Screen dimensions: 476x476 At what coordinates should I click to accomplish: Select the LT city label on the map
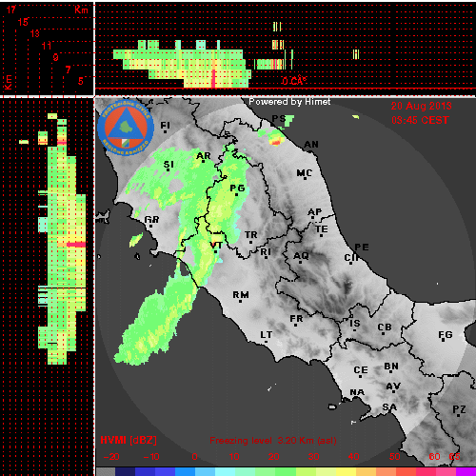[267, 335]
